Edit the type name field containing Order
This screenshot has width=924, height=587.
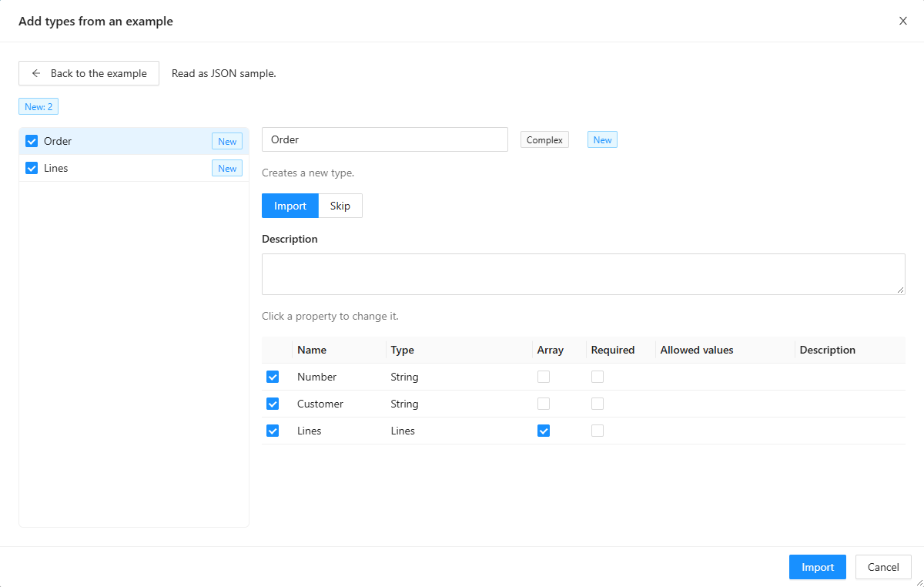385,139
